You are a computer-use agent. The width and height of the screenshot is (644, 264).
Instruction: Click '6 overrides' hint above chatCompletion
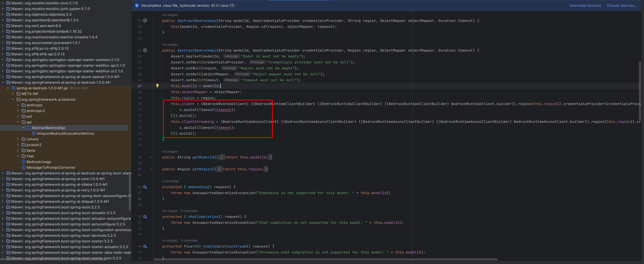[x=189, y=211]
